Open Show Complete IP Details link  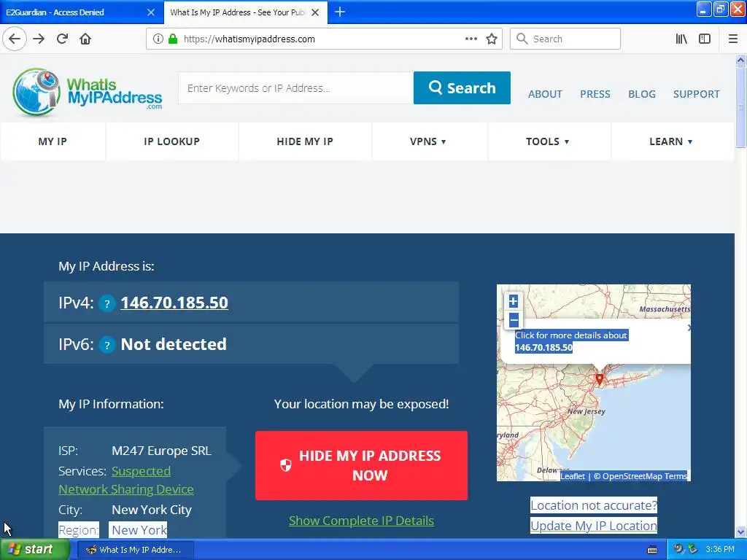tap(361, 521)
